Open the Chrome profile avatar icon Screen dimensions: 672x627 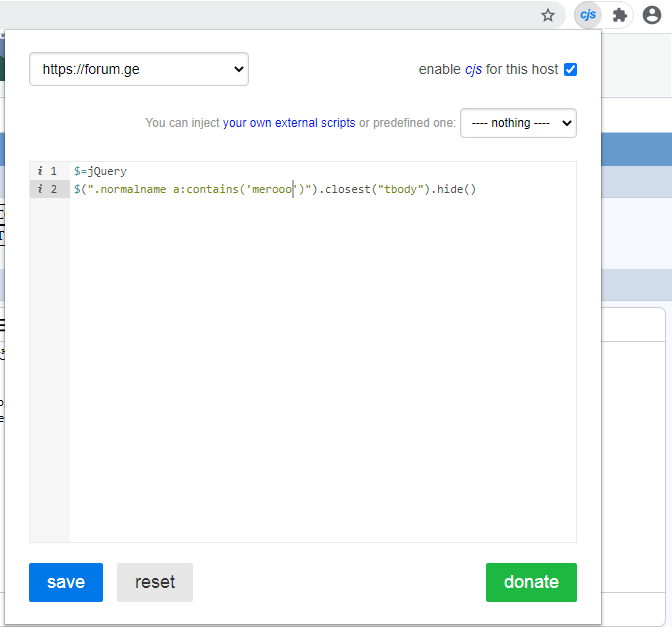click(651, 15)
